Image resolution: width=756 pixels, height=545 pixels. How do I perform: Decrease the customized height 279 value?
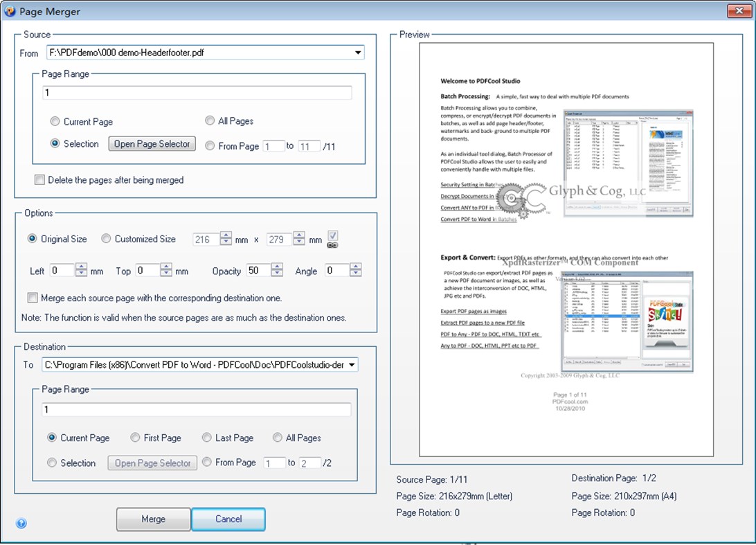coord(299,242)
